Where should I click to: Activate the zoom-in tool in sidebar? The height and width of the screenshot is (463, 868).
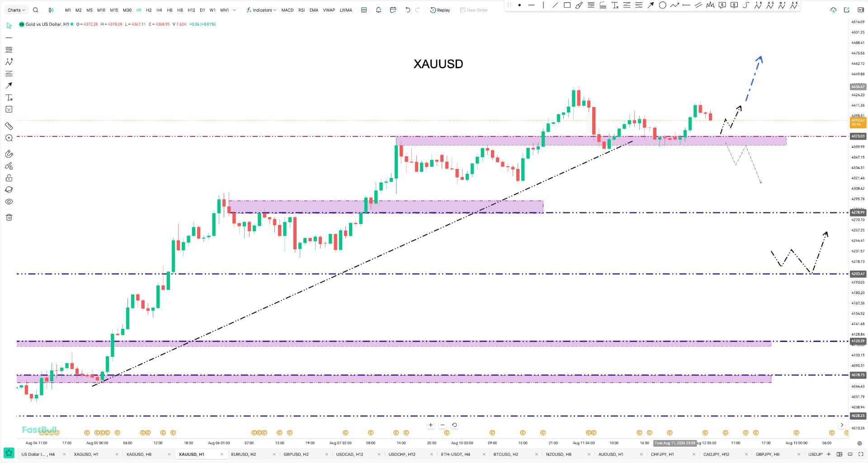[x=9, y=138]
